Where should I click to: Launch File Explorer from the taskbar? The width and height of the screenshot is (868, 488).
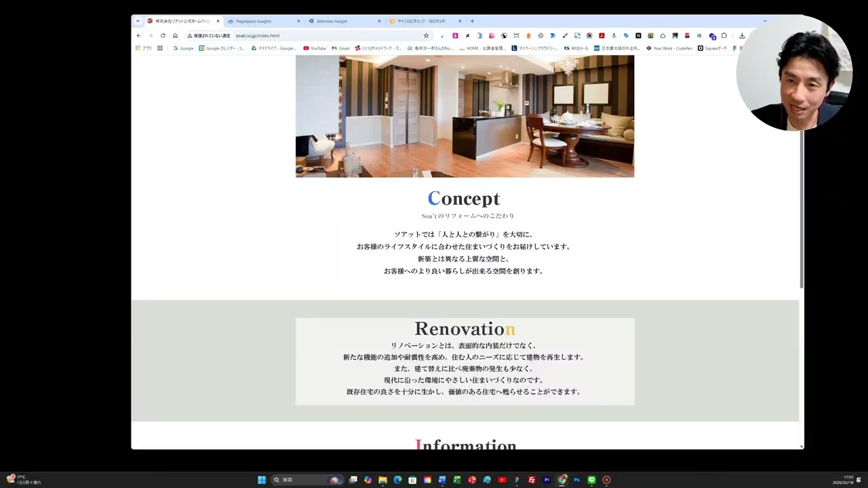pos(382,480)
